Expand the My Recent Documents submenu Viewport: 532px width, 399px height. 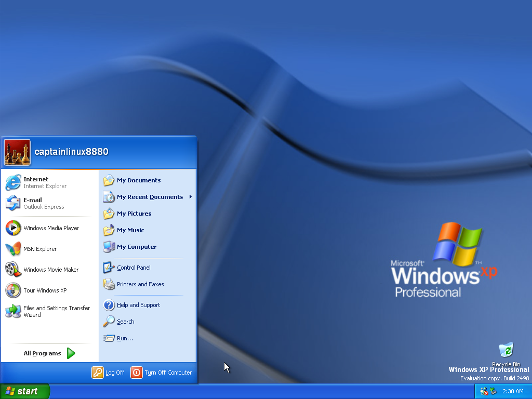[150, 197]
